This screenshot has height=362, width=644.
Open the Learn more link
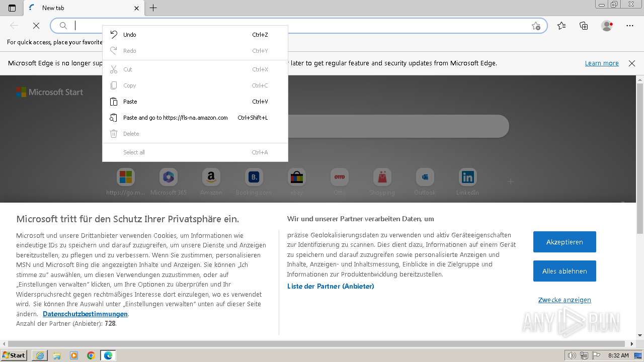(602, 63)
